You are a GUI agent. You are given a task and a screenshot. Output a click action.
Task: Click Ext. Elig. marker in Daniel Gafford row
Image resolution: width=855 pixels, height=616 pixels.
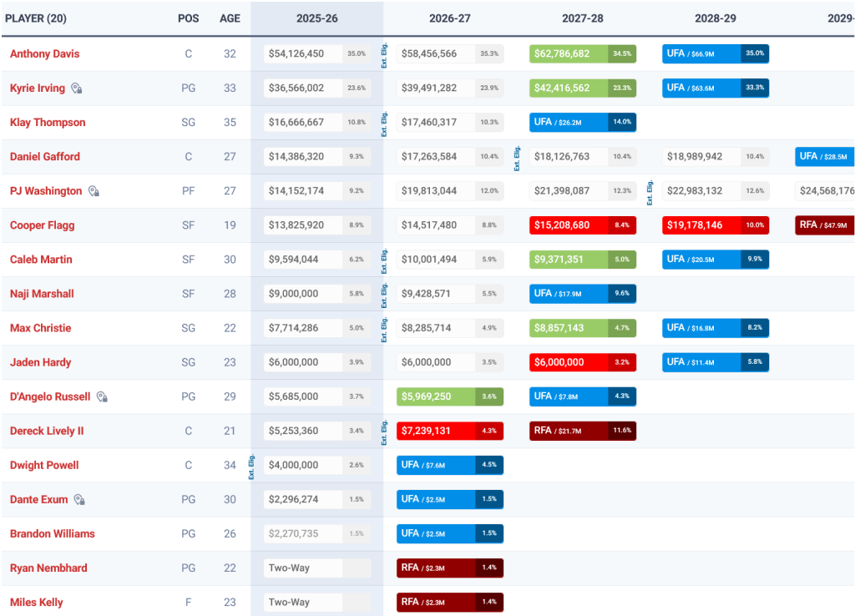tap(518, 157)
